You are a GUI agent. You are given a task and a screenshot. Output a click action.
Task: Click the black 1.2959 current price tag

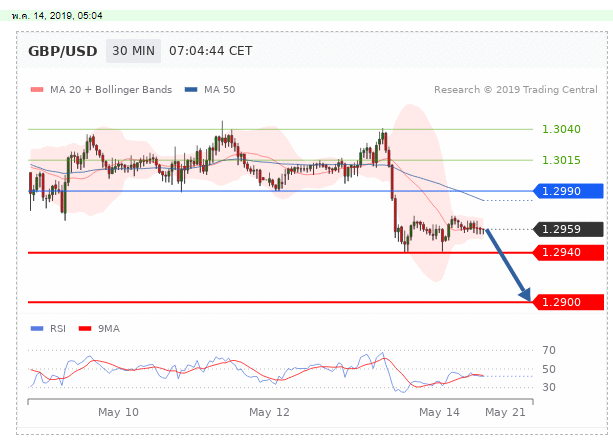568,229
